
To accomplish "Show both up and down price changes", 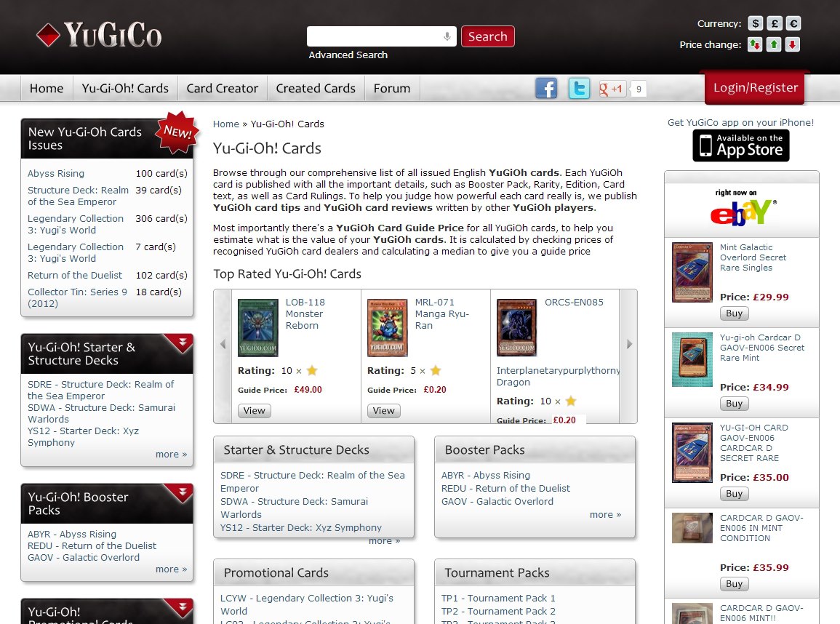I will [756, 44].
